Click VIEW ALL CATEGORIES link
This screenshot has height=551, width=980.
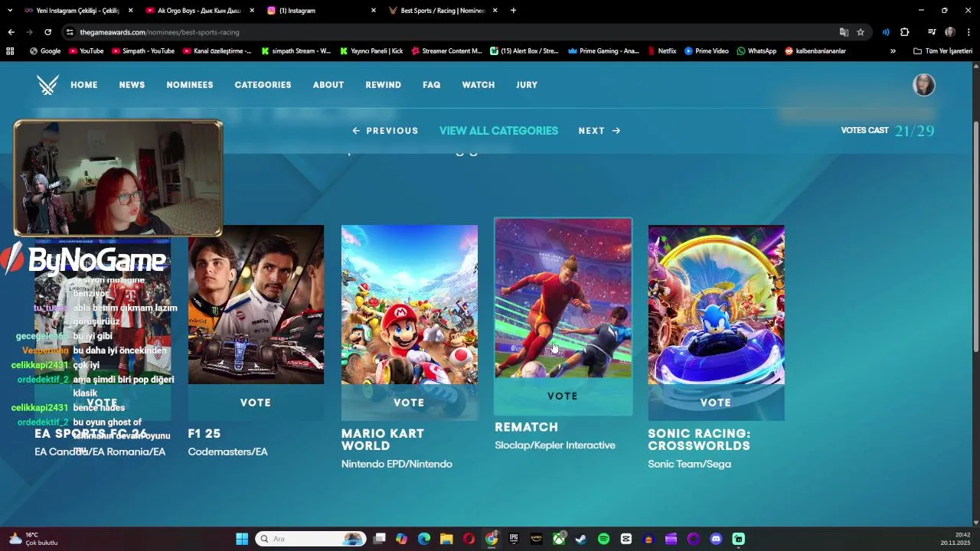click(498, 131)
